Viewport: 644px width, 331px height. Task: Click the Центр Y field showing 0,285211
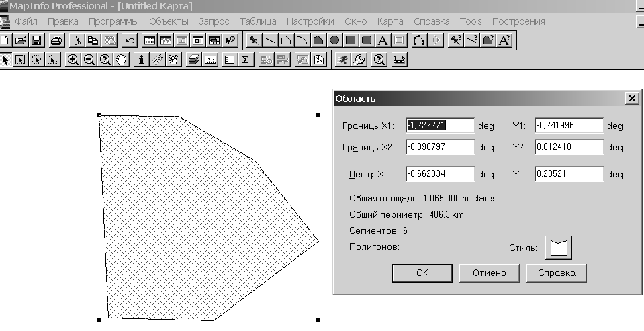coord(569,174)
